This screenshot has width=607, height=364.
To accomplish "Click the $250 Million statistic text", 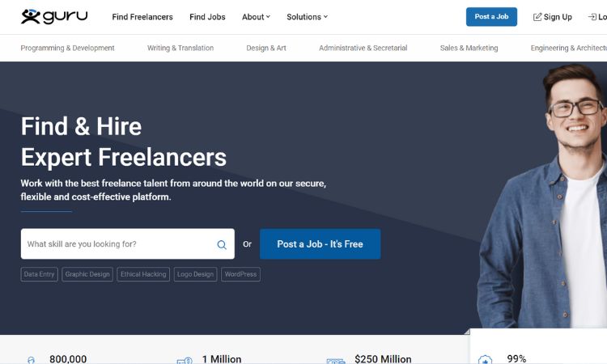I will (383, 359).
